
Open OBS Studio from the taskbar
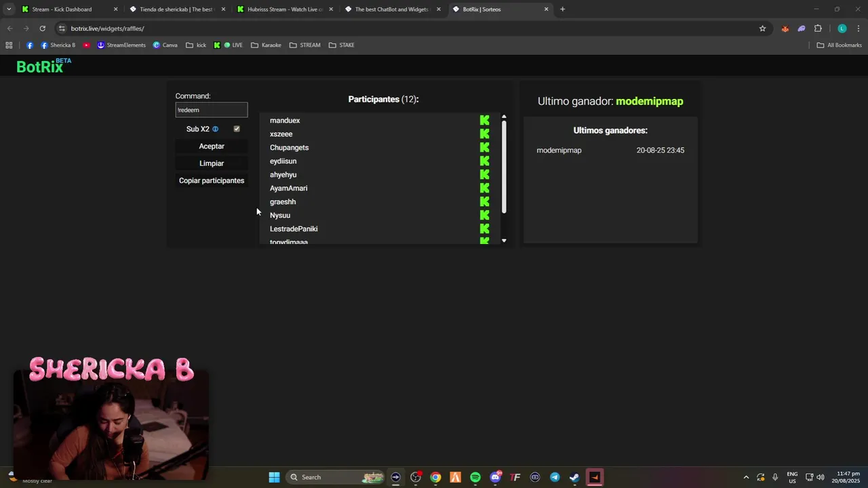[416, 477]
